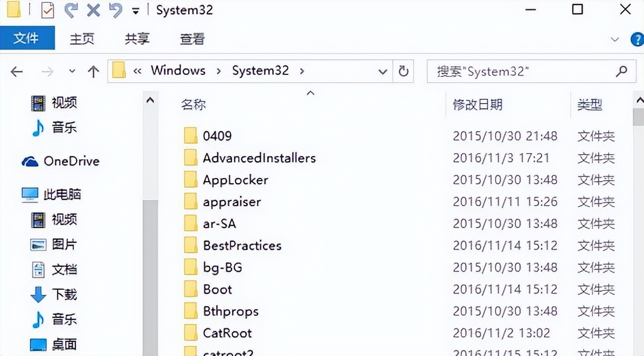
Task: Expand the ribbon with the chevron
Action: click(x=614, y=40)
